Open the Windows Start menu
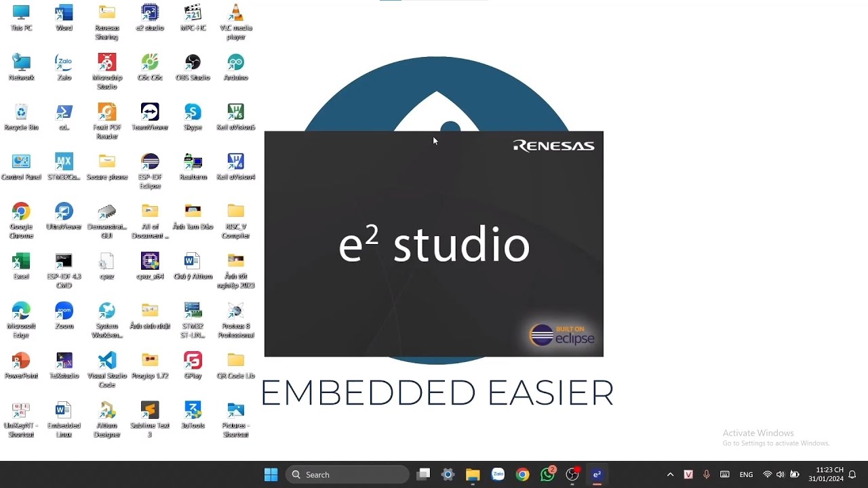Screen dimensions: 868x488 coord(271,474)
